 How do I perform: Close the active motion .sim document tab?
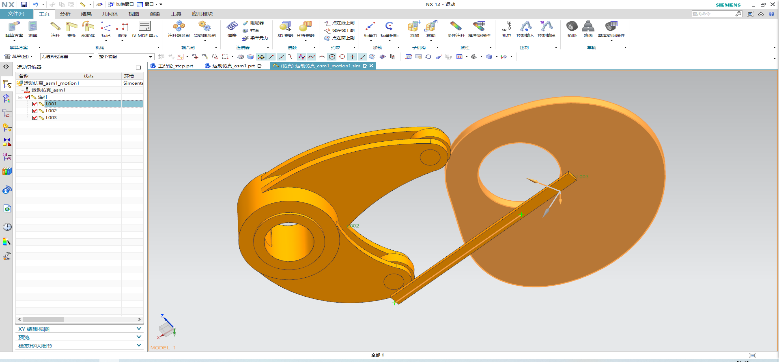[372, 66]
